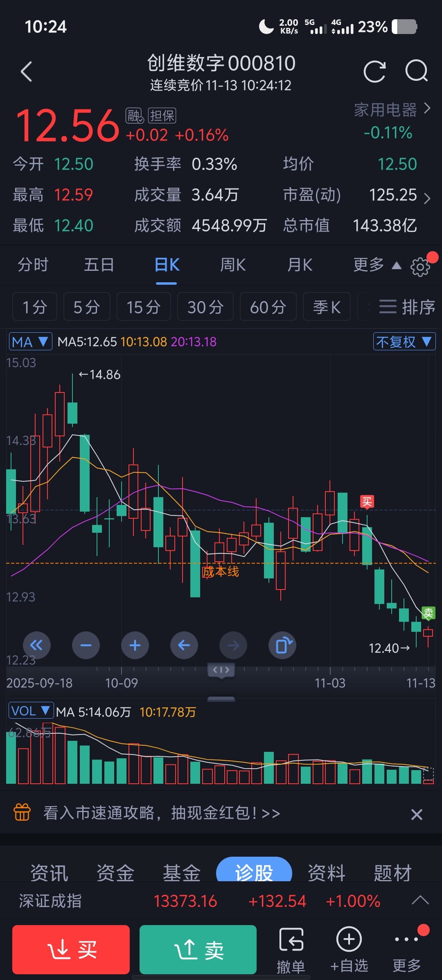442x980 pixels.
Task: Expand the 深证成指 index bar
Action: pos(420,901)
